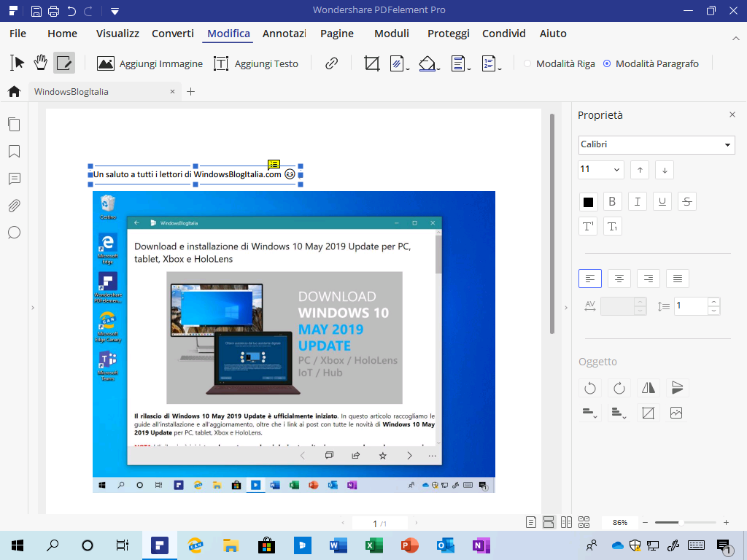The image size is (747, 560).
Task: Toggle underline formatting
Action: tap(662, 201)
